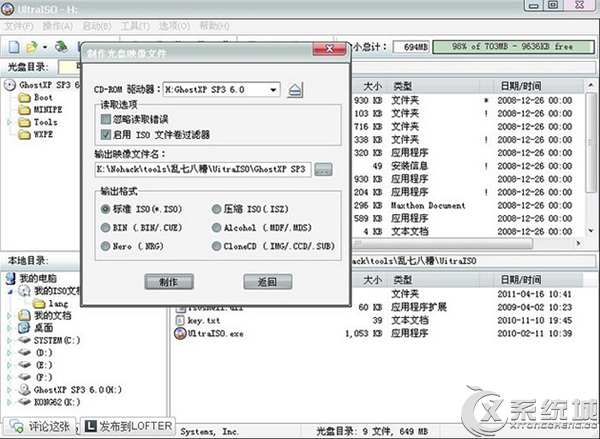
Task: Select the standard ISO (*.ISO) output format
Action: pyautogui.click(x=105, y=209)
